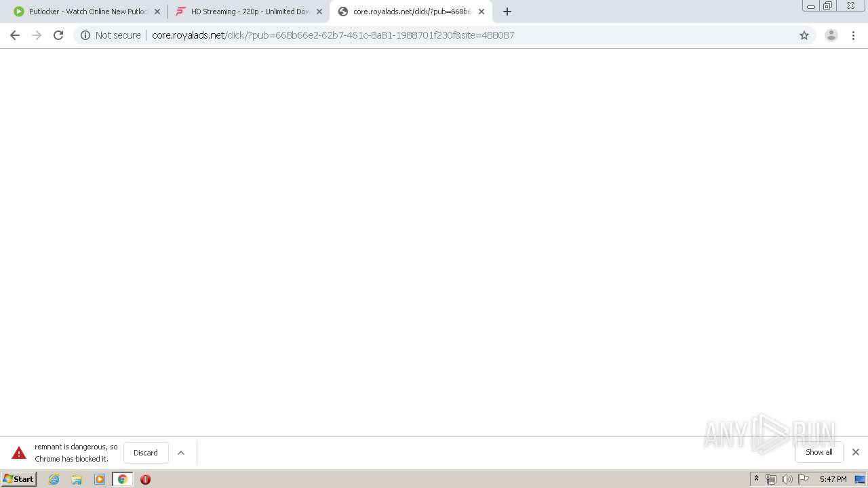Bookmark this page with the star
Viewport: 868px width, 488px height.
804,35
